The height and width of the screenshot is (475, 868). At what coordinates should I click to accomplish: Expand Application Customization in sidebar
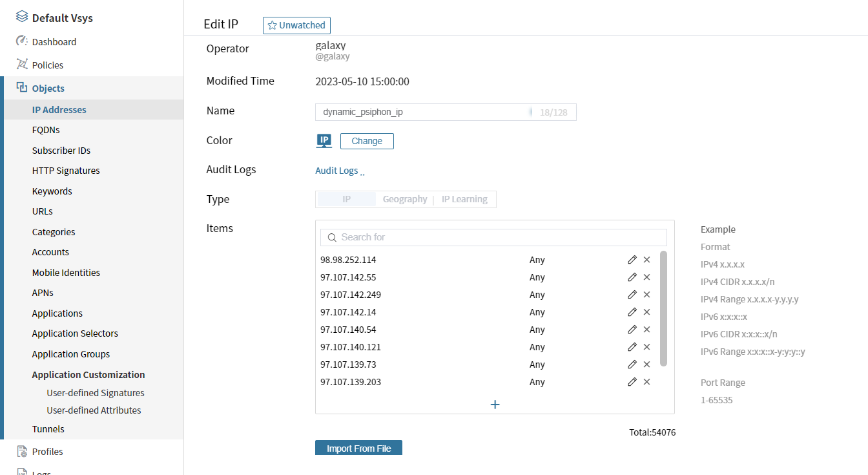tap(88, 375)
